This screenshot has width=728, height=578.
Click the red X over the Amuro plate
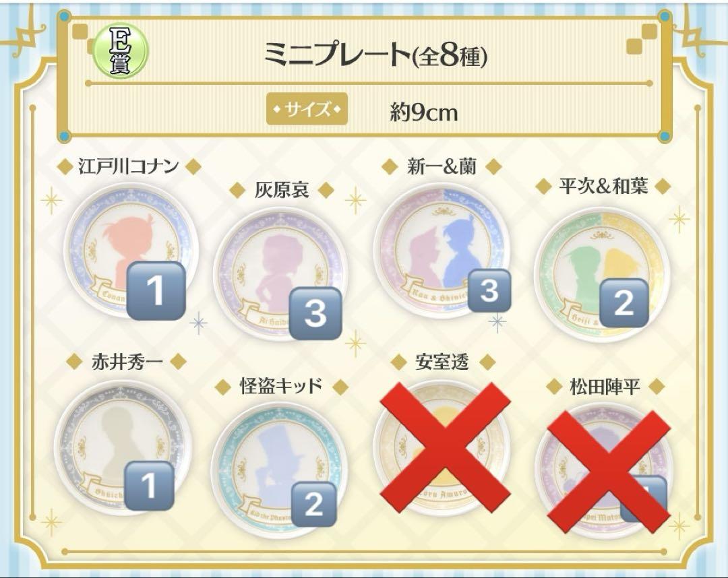(x=445, y=448)
